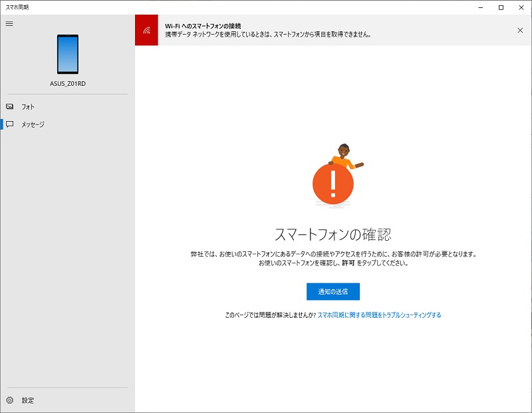Image resolution: width=532 pixels, height=413 pixels.
Task: Click the Wi-Fi へのスマートフォンの接続 banner title
Action: 203,26
